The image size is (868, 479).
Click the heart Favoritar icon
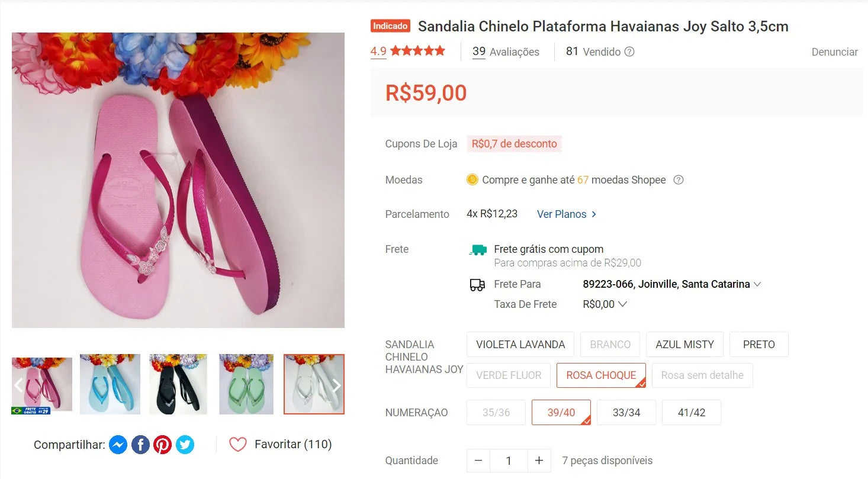tap(237, 445)
